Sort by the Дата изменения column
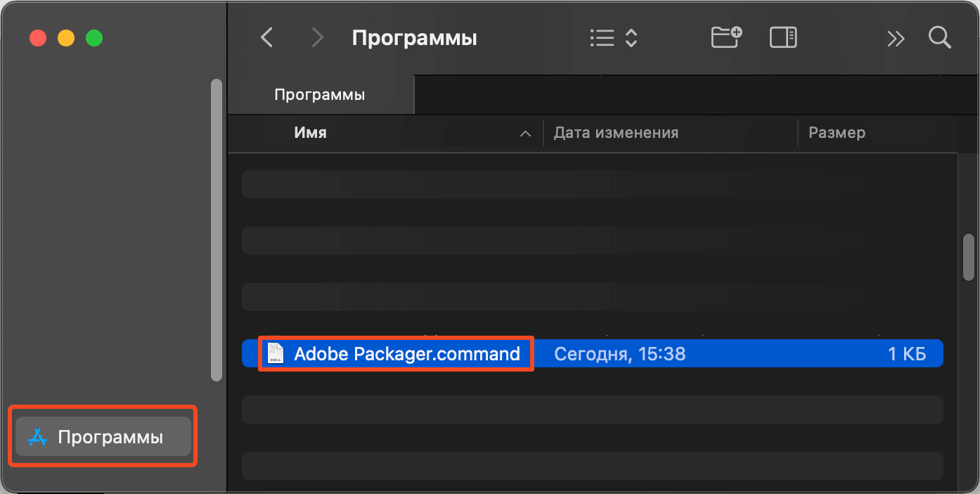 pyautogui.click(x=616, y=132)
